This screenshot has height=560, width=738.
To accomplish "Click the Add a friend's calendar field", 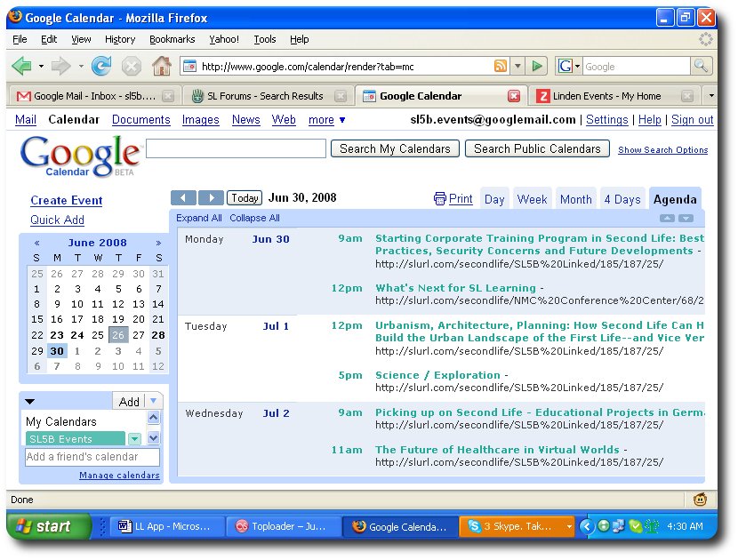I will point(92,457).
